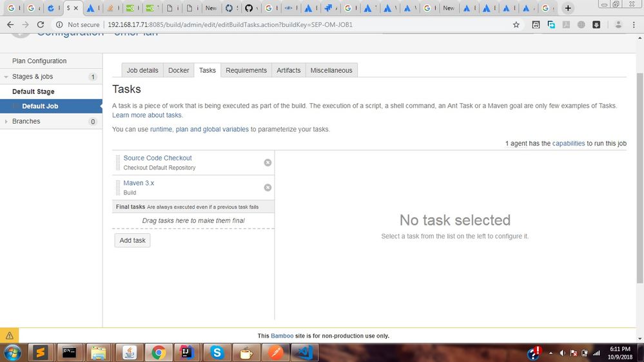Screen dimensions: 644x362
Task: Open the Java application in the taskbar
Action: pos(129,352)
